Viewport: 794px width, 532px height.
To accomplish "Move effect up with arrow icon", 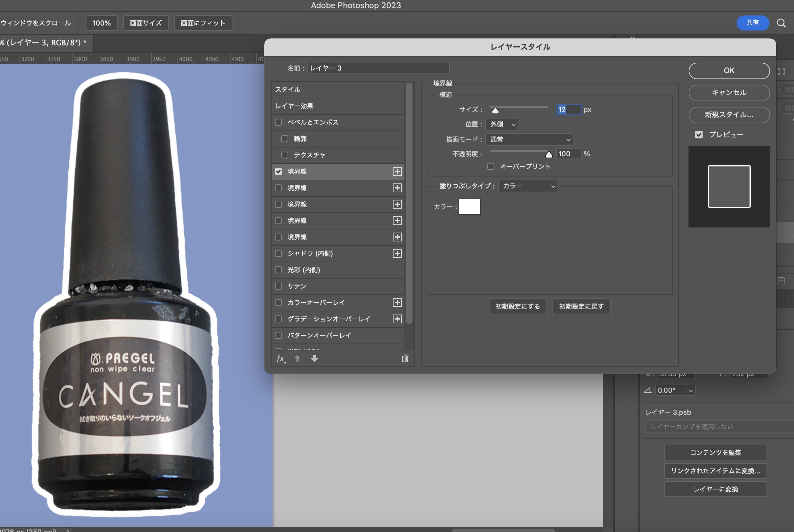I will pyautogui.click(x=297, y=359).
